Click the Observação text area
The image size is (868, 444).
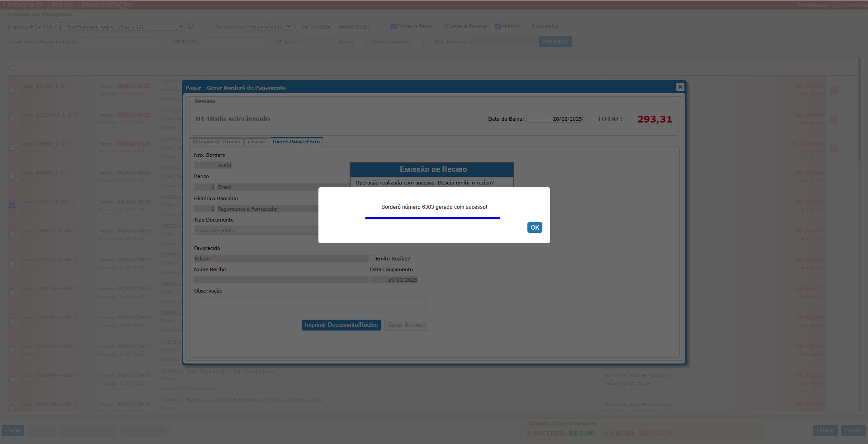pyautogui.click(x=310, y=305)
